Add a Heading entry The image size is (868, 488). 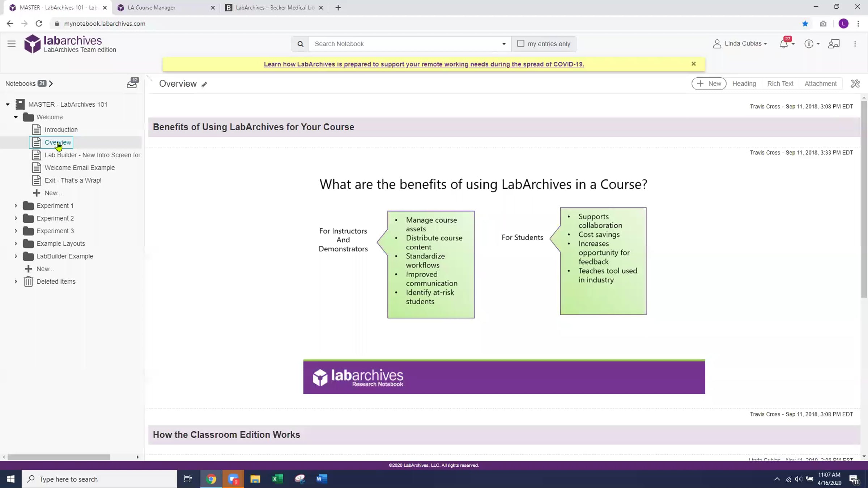coord(744,84)
